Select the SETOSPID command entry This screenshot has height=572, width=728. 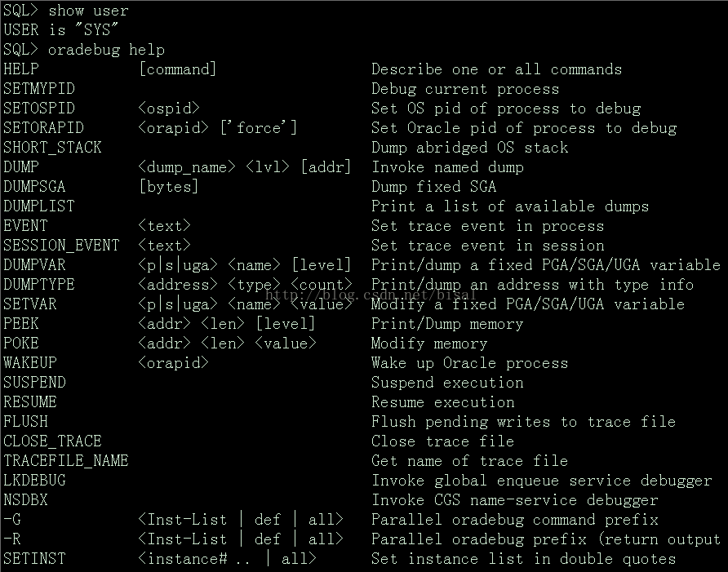click(x=39, y=109)
